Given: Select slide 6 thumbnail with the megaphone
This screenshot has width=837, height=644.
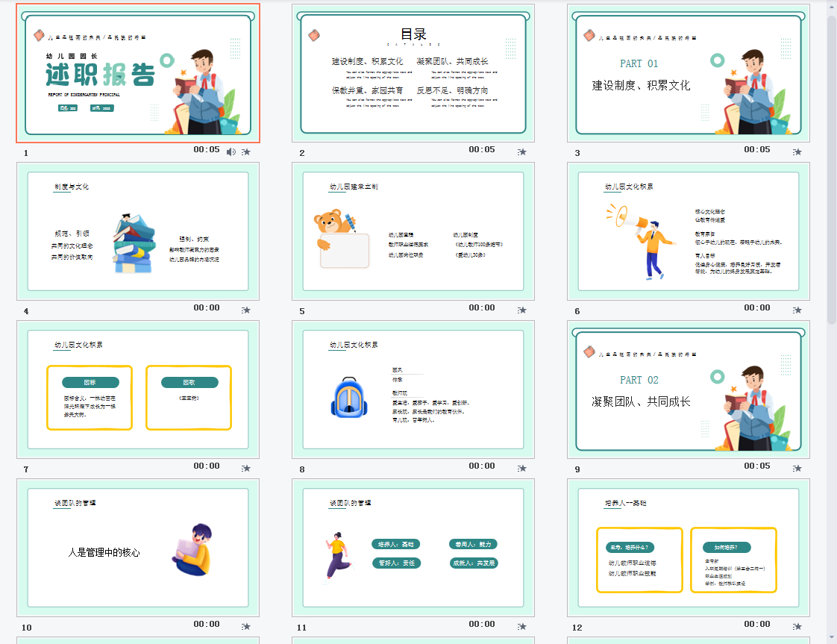Looking at the screenshot, I should click(689, 231).
